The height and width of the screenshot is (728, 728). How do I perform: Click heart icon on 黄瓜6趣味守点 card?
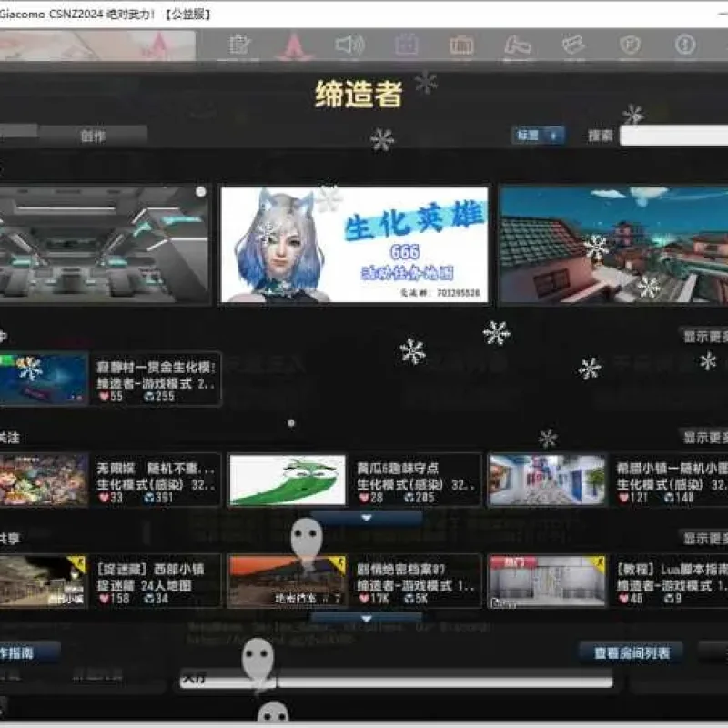[364, 498]
